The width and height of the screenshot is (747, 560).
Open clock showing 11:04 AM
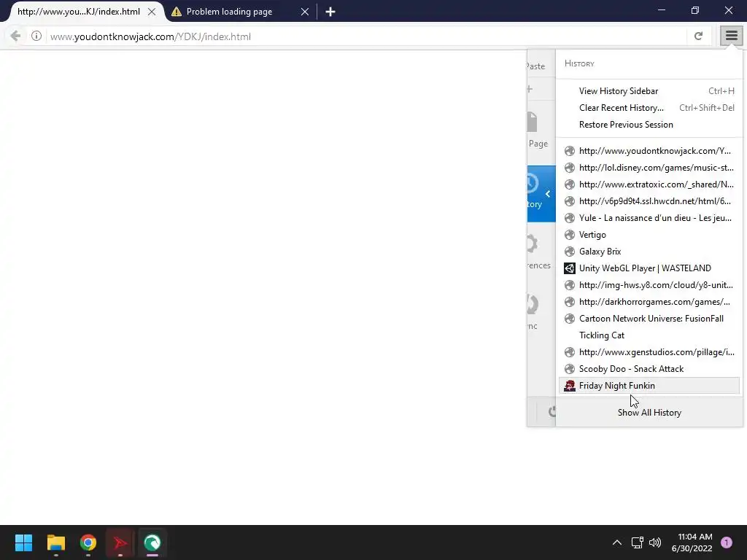tap(692, 542)
